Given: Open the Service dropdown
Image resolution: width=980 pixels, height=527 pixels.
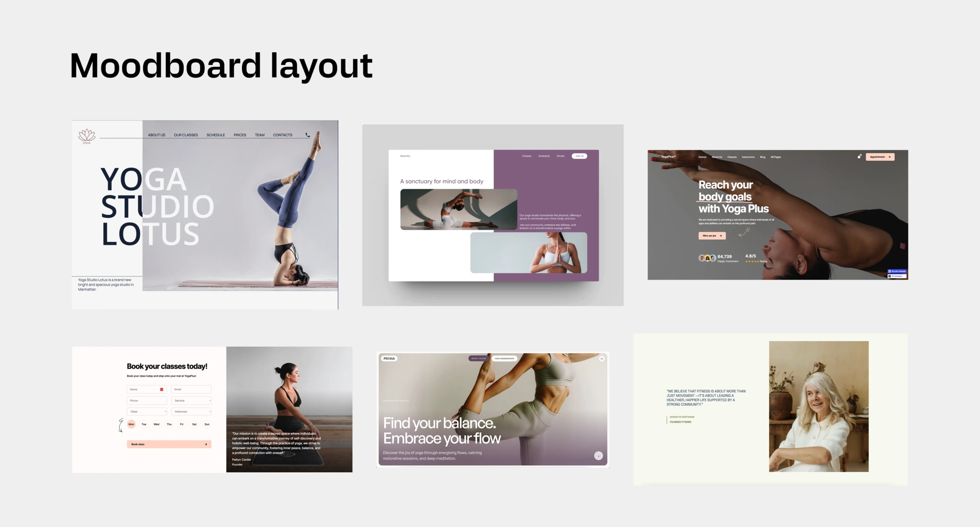Looking at the screenshot, I should click(x=191, y=401).
